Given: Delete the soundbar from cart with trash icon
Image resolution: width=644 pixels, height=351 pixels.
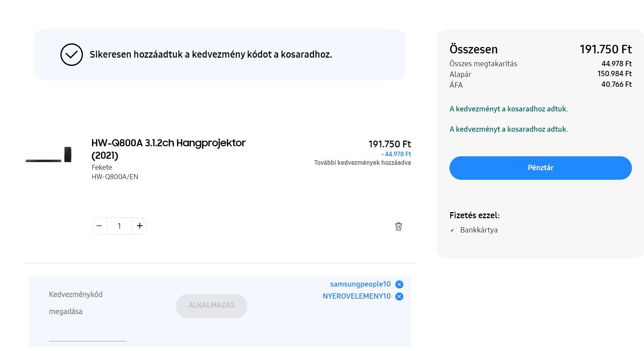Looking at the screenshot, I should pos(399,226).
